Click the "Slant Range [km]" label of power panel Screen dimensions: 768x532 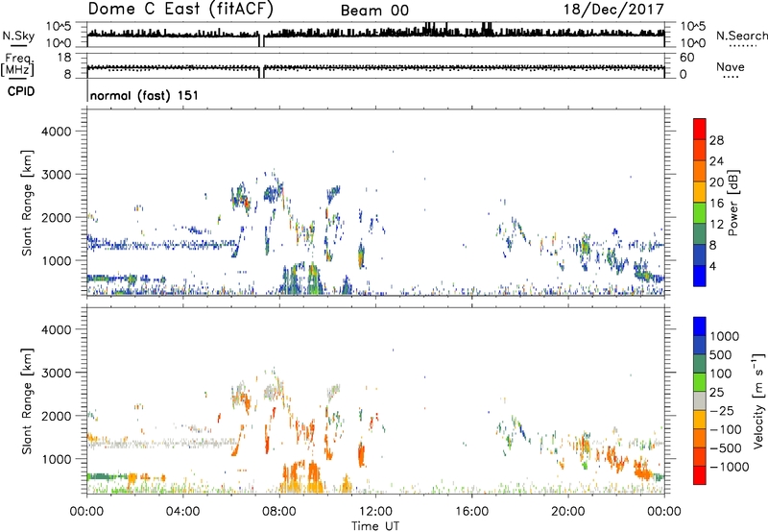(27, 203)
